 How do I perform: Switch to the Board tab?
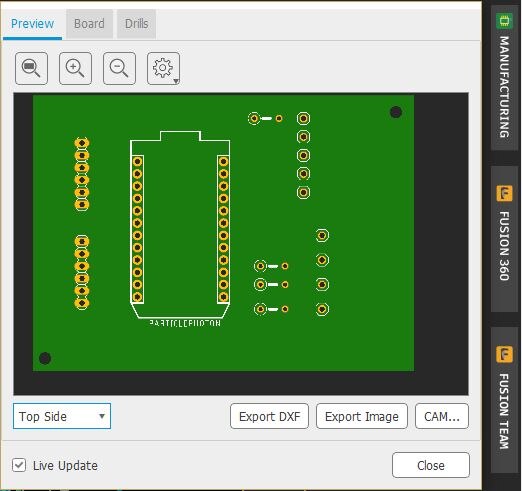tap(89, 24)
